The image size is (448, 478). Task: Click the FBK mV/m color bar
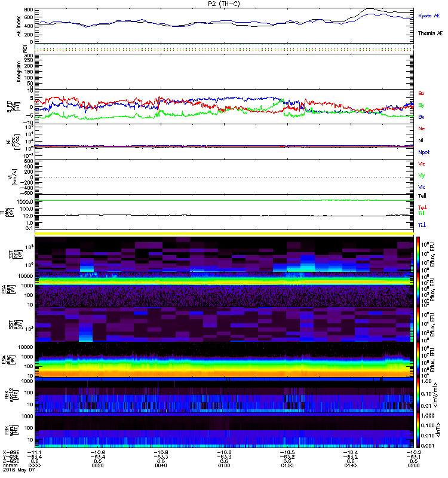418,395
